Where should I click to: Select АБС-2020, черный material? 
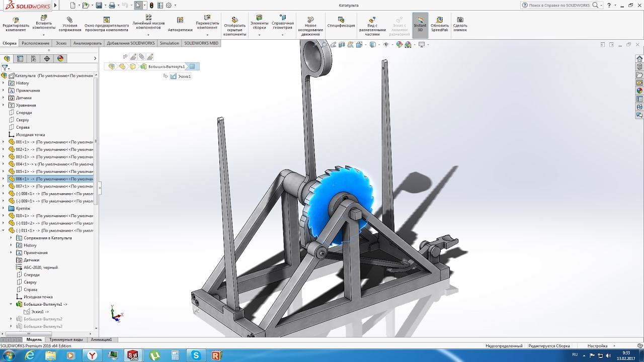(x=37, y=267)
